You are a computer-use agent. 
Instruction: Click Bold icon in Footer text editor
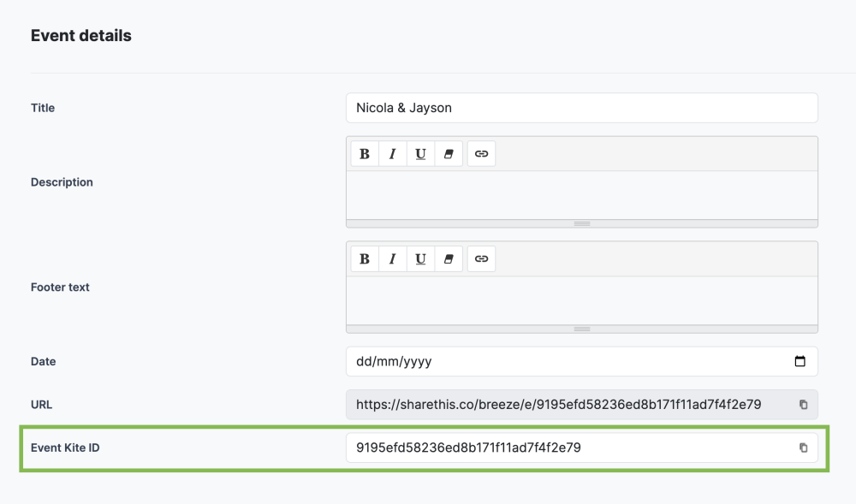pyautogui.click(x=365, y=259)
